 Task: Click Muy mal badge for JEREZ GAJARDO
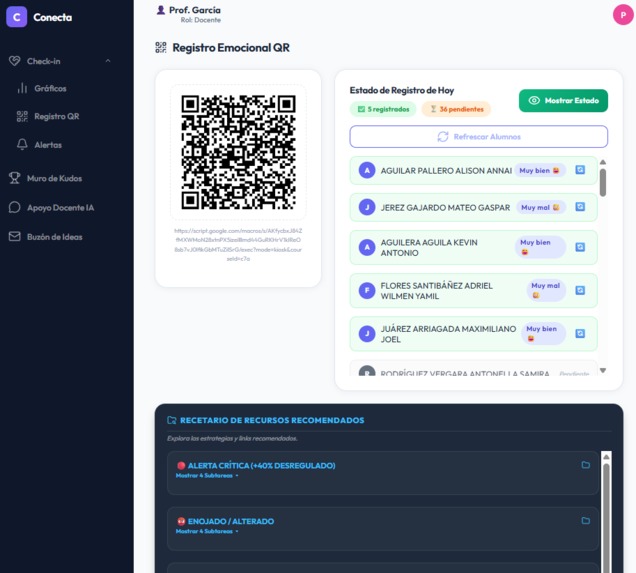(541, 207)
